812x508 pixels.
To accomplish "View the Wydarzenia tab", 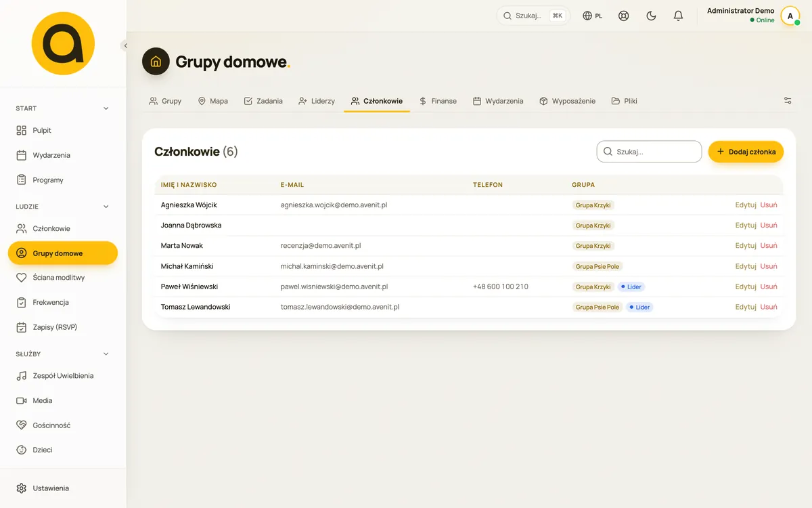I will [498, 101].
